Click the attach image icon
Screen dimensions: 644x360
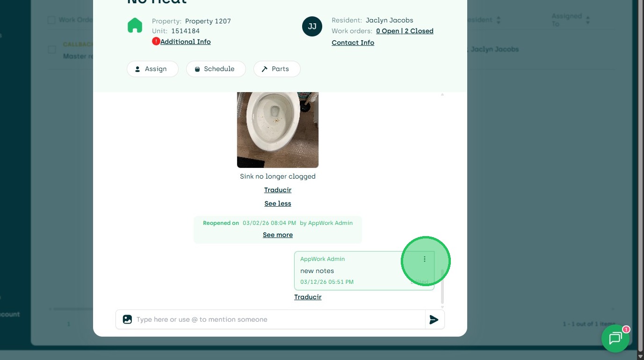127,320
